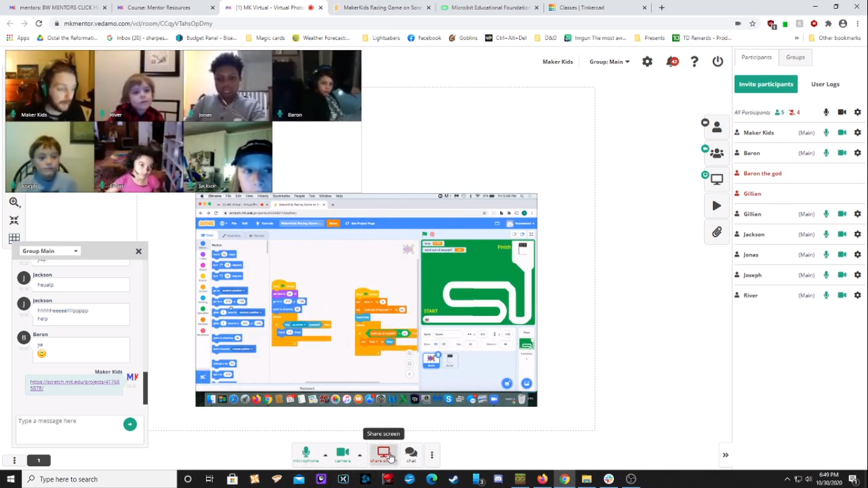This screenshot has width=868, height=488.
Task: Toggle microphone in bottom toolbar
Action: click(x=306, y=454)
